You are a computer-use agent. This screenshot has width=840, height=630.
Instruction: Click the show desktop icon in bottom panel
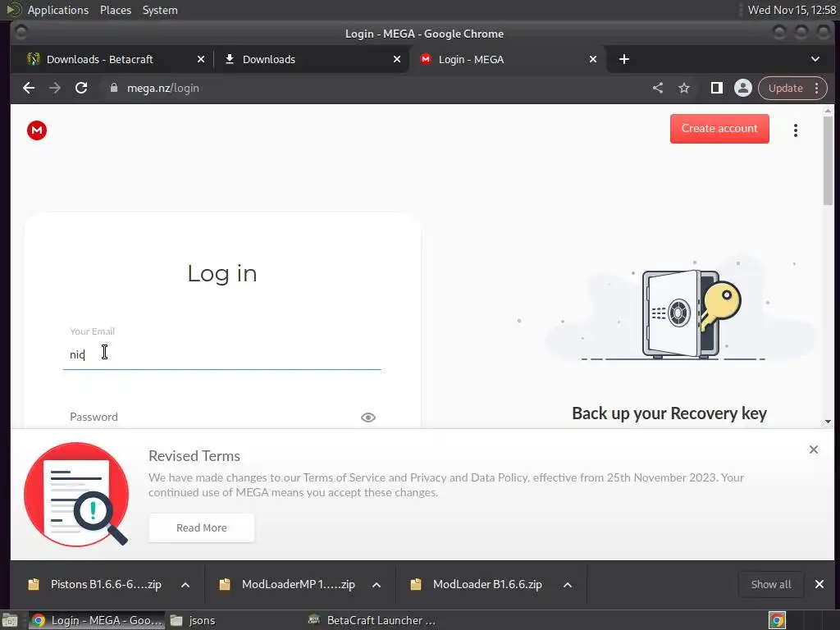tap(10, 620)
